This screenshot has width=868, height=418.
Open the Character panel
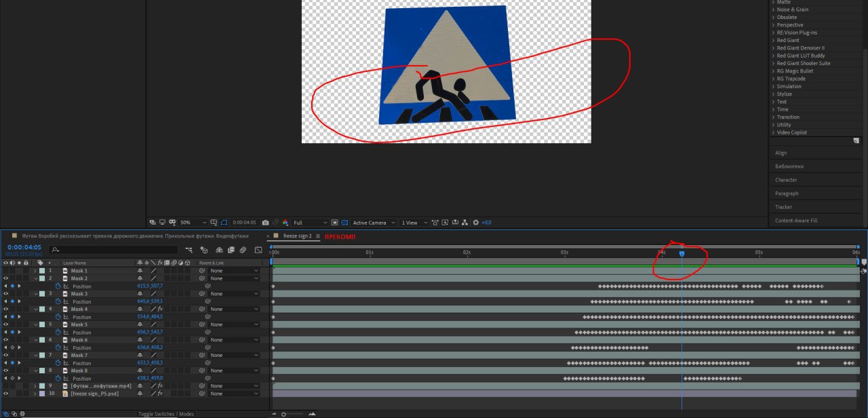tap(786, 180)
